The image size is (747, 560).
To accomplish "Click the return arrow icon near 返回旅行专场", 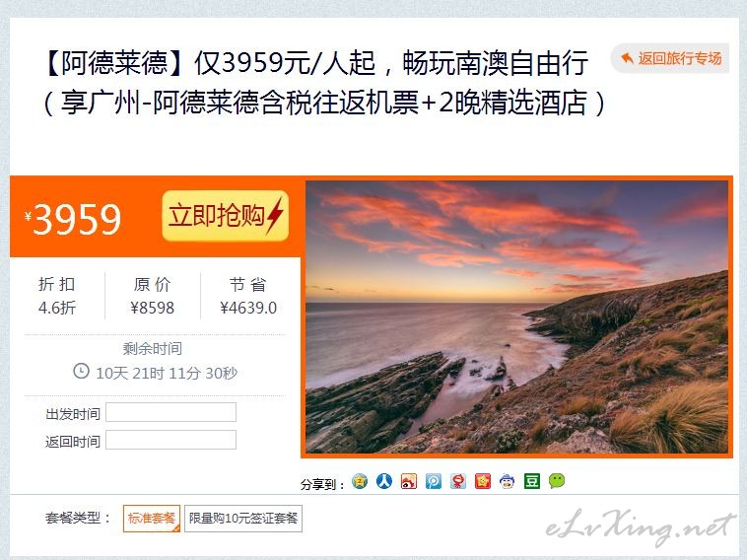I will (x=627, y=58).
